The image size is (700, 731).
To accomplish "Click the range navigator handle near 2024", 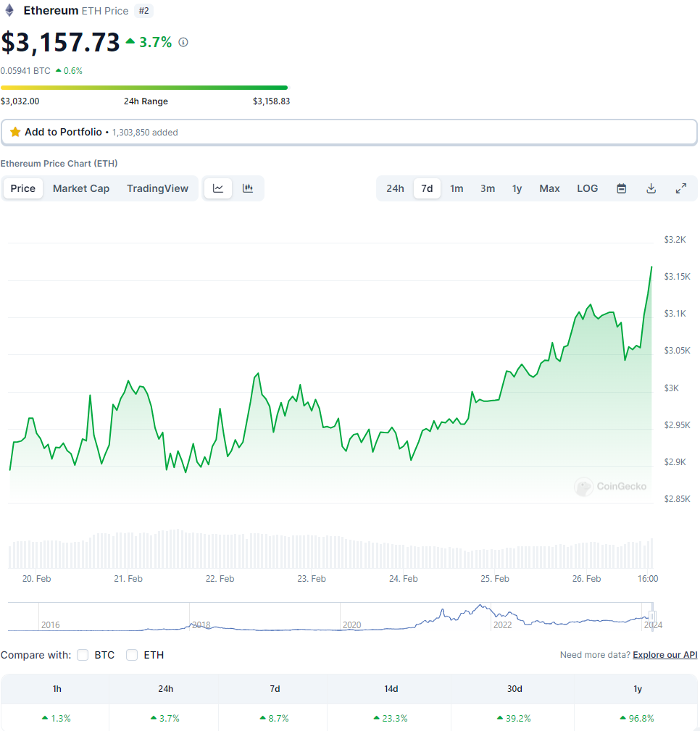I will pyautogui.click(x=652, y=617).
